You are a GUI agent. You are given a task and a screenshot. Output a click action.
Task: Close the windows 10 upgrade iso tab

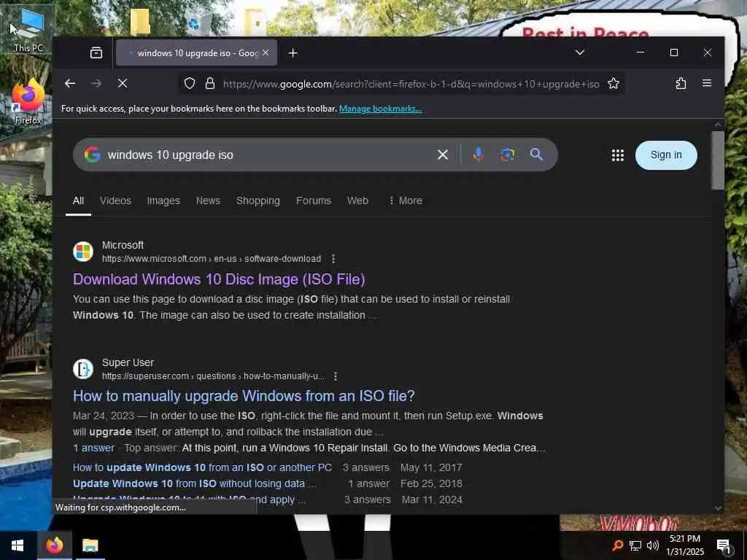[266, 52]
